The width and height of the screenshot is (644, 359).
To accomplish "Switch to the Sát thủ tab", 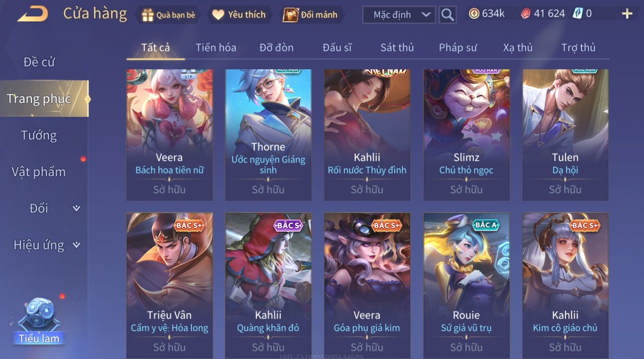I will point(397,47).
